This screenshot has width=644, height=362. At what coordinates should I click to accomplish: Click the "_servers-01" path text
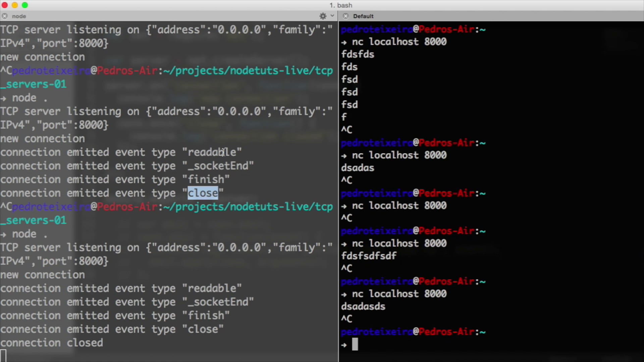[33, 220]
